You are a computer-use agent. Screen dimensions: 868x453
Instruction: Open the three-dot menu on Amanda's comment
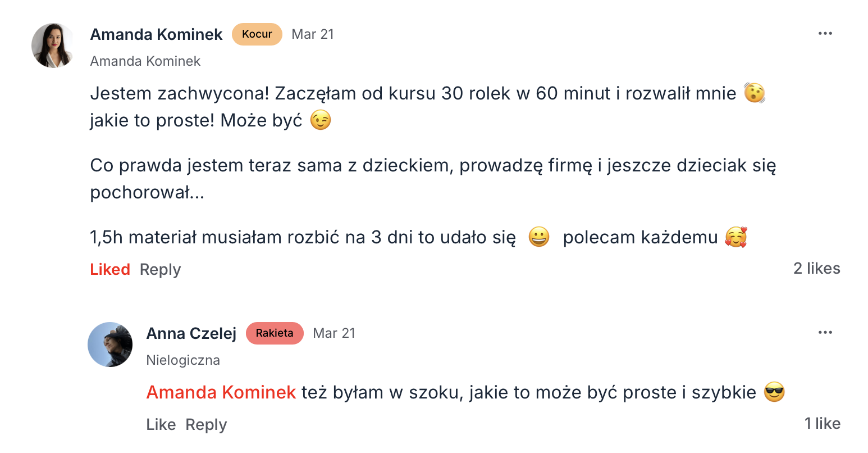pos(825,34)
